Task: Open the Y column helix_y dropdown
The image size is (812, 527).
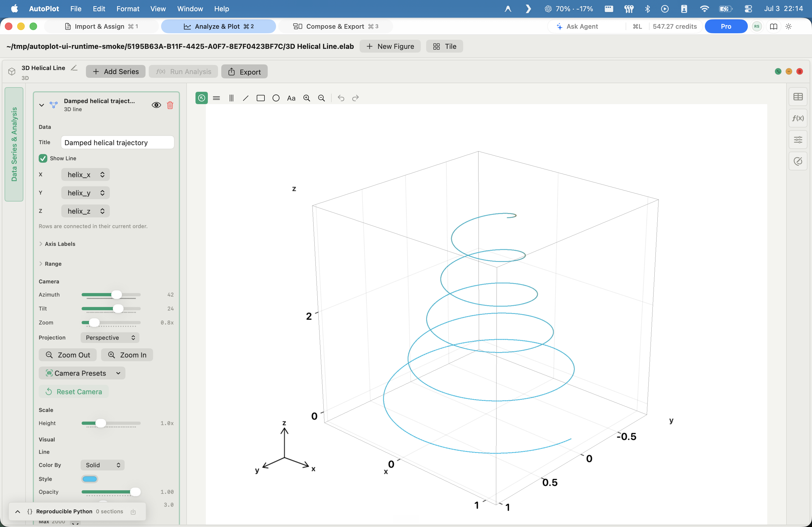Action: [85, 193]
